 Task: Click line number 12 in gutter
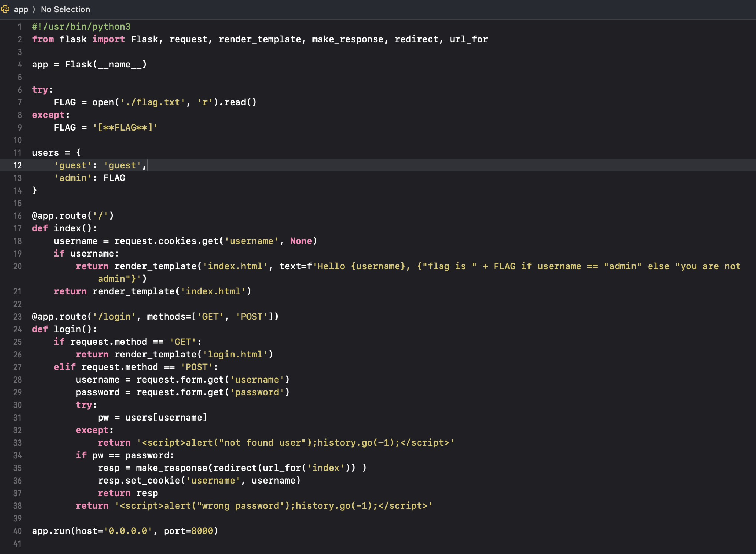(17, 165)
